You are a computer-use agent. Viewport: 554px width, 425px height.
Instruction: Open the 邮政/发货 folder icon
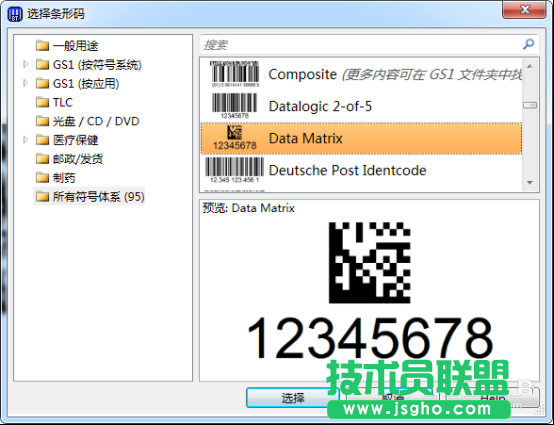[42, 159]
